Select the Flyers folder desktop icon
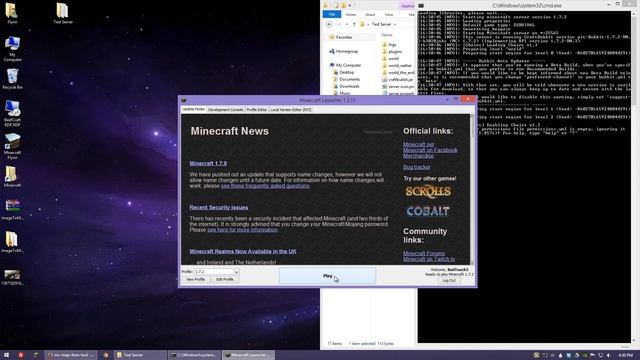 point(12,13)
